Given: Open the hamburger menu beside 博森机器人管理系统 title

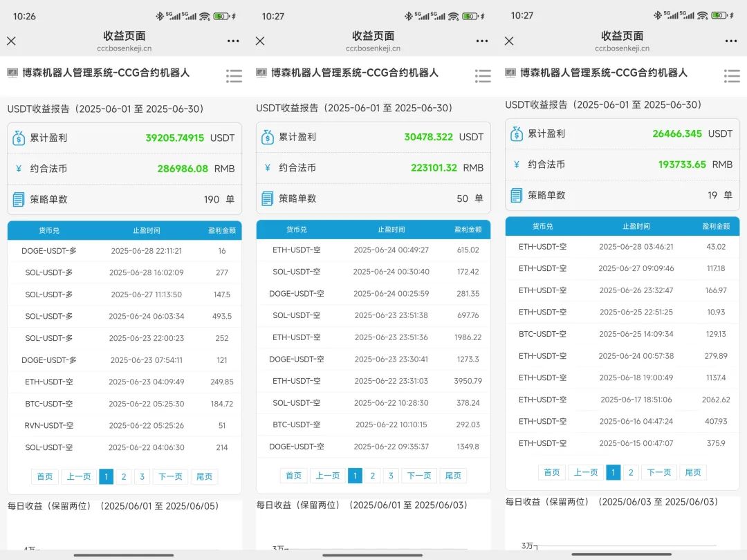Looking at the screenshot, I should point(233,76).
